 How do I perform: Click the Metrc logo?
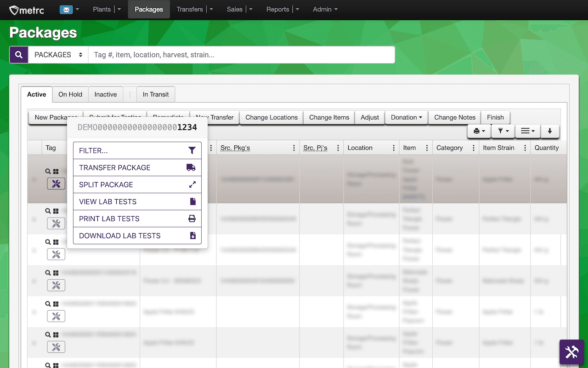[x=27, y=10]
